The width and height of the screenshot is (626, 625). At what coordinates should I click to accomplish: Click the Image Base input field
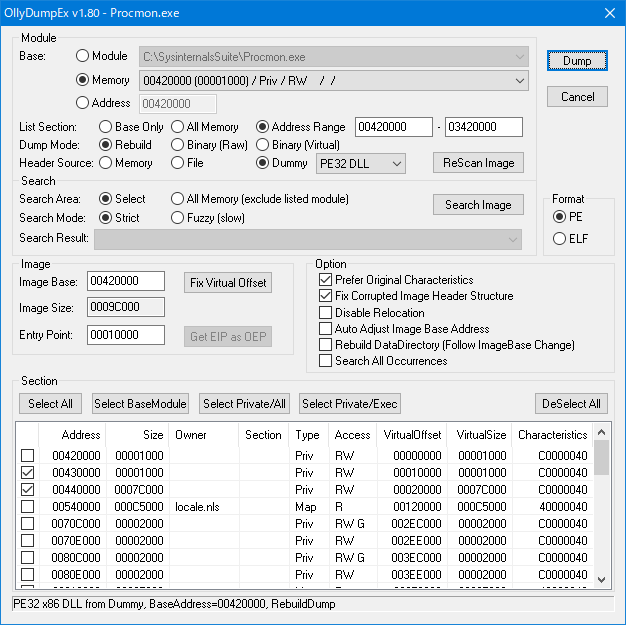[126, 281]
